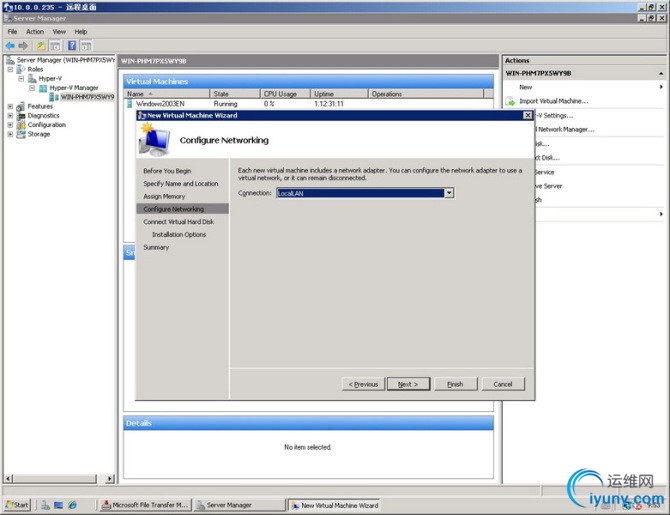Click the New Virtual Machine Wizard taskbar button

(334, 505)
